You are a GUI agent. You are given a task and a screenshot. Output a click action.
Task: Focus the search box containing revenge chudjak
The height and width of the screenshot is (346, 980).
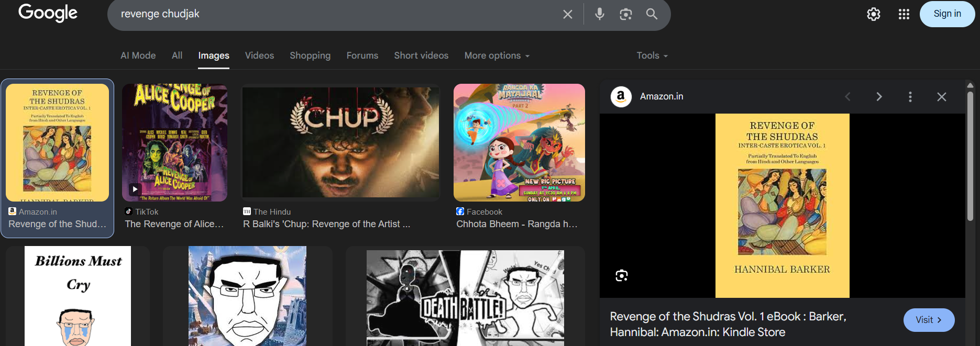coord(335,14)
